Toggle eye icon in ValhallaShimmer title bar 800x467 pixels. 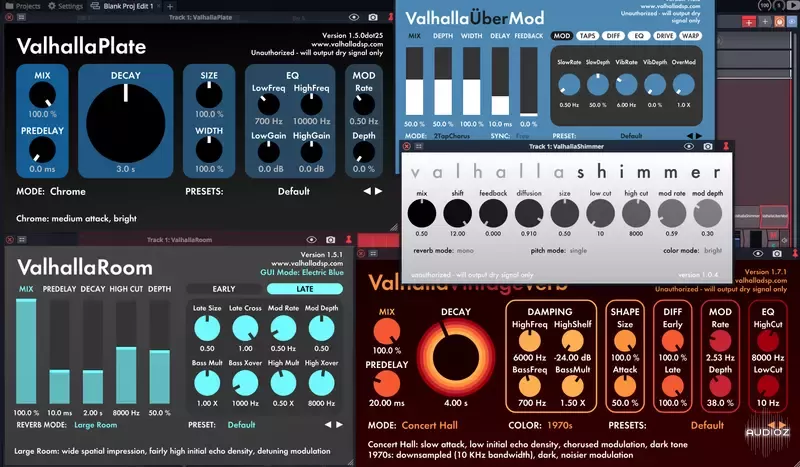click(689, 146)
